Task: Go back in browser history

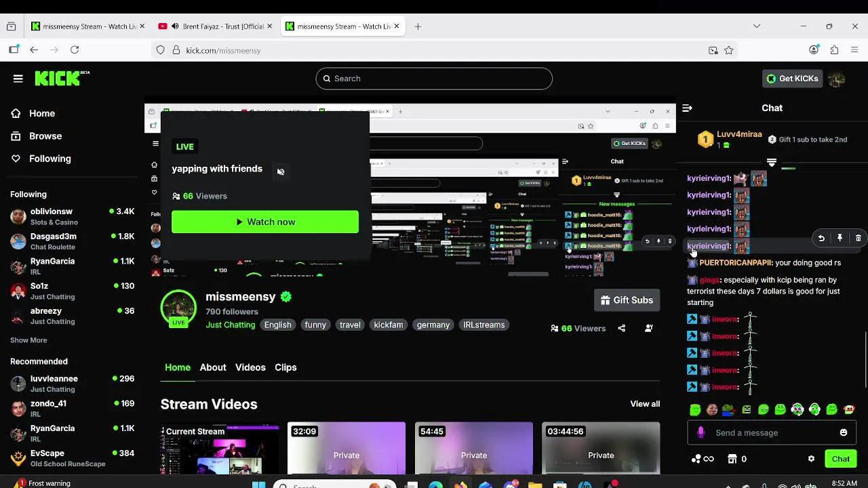Action: pos(34,50)
